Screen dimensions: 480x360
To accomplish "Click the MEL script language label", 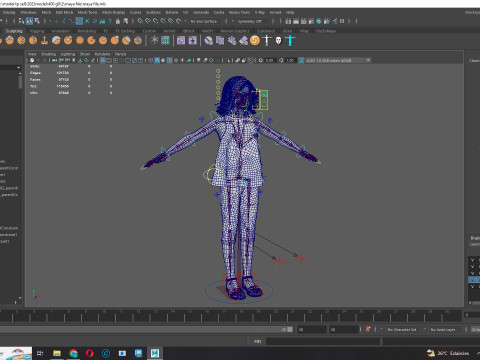I will click(x=257, y=341).
